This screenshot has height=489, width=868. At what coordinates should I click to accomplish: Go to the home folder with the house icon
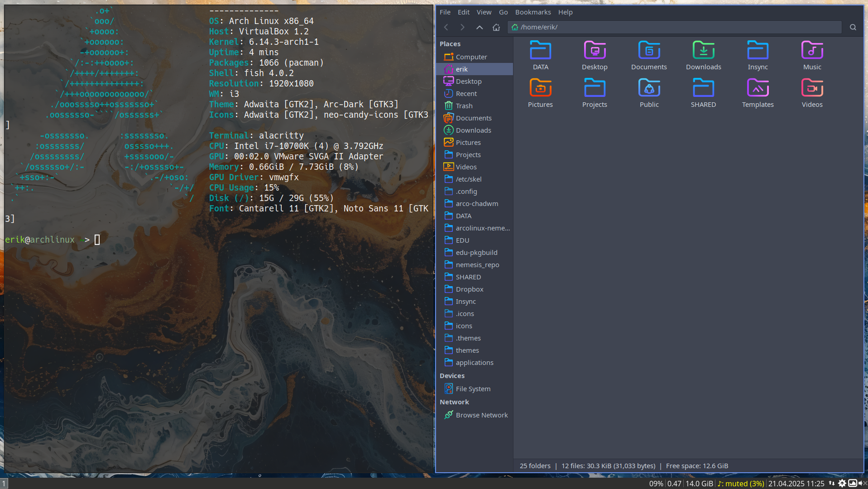(496, 27)
